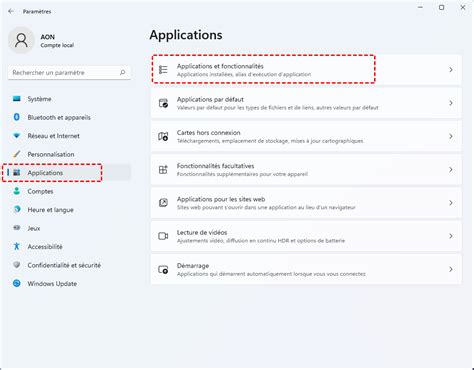
Task: Click the Applications et fonctionnalités list icon
Action: click(x=163, y=70)
